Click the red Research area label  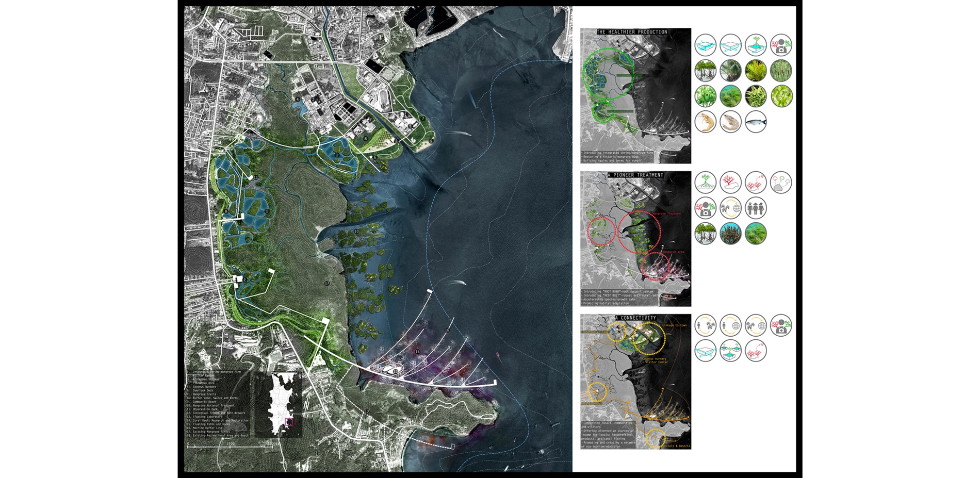click(673, 252)
